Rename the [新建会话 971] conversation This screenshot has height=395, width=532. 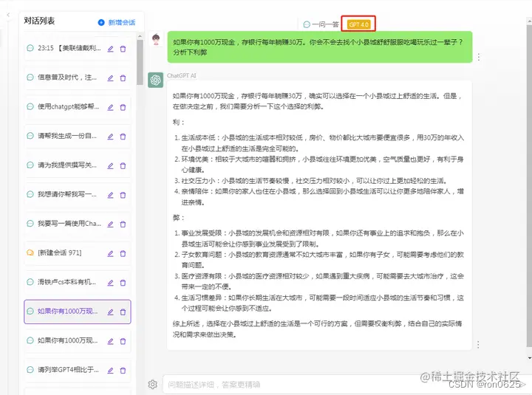110,253
